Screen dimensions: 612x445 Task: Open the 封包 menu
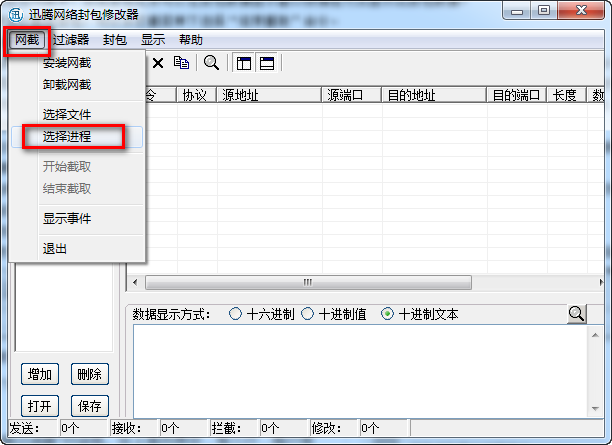[115, 40]
